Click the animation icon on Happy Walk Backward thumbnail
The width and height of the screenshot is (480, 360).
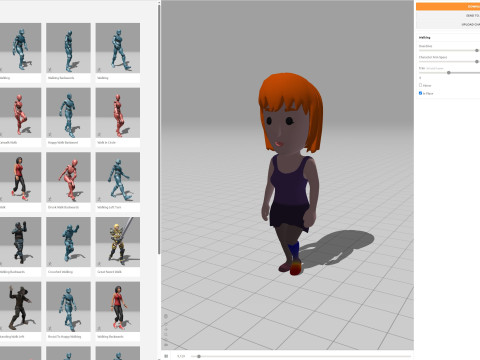50,134
